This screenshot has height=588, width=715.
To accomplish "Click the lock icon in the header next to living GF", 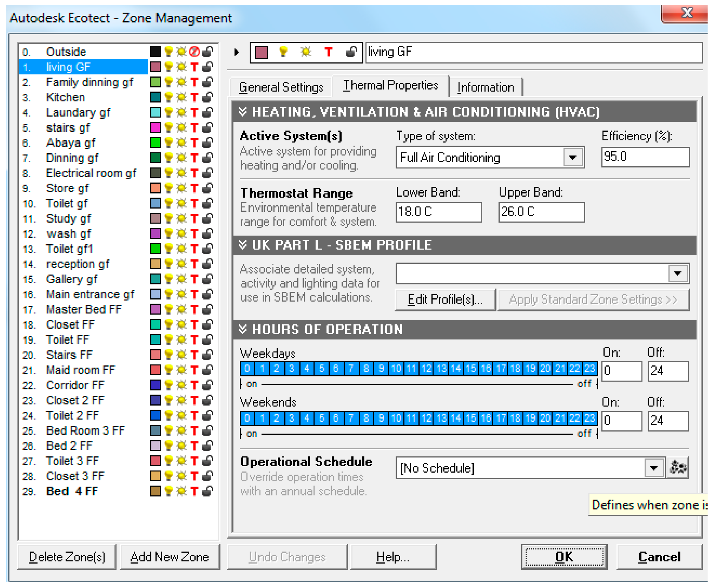I will (x=351, y=52).
